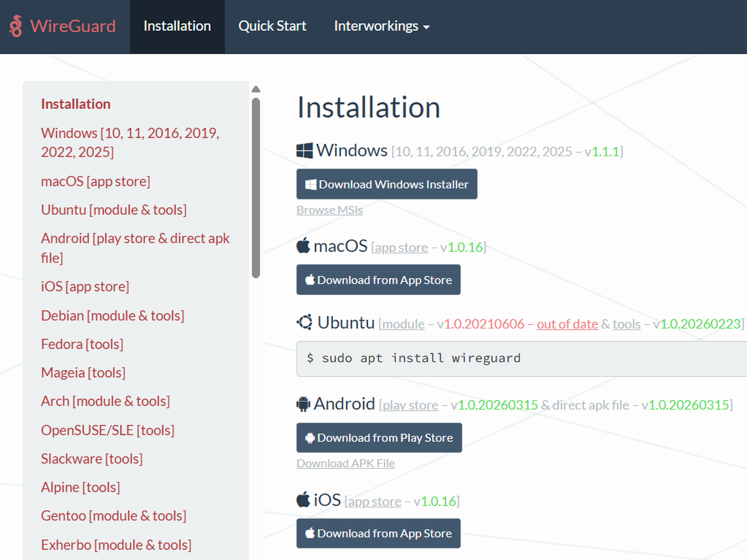Click Download from App Store under macOS
The width and height of the screenshot is (747, 560).
(x=378, y=280)
